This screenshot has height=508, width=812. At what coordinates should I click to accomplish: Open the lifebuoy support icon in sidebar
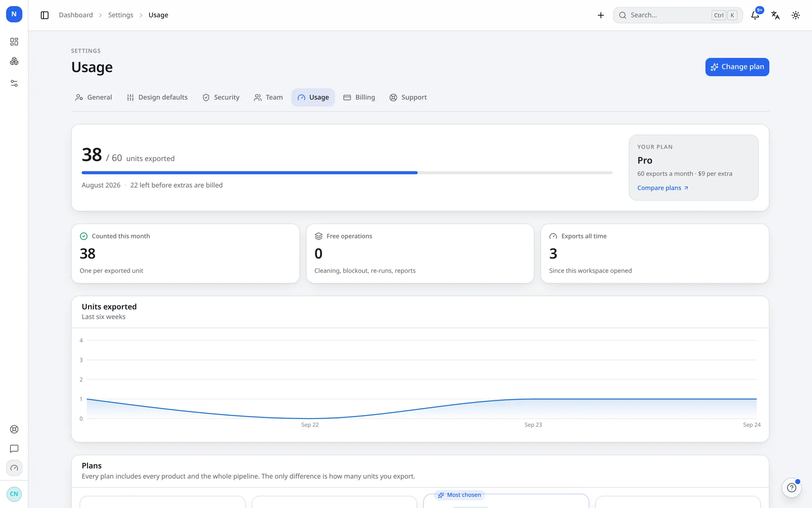pyautogui.click(x=14, y=429)
